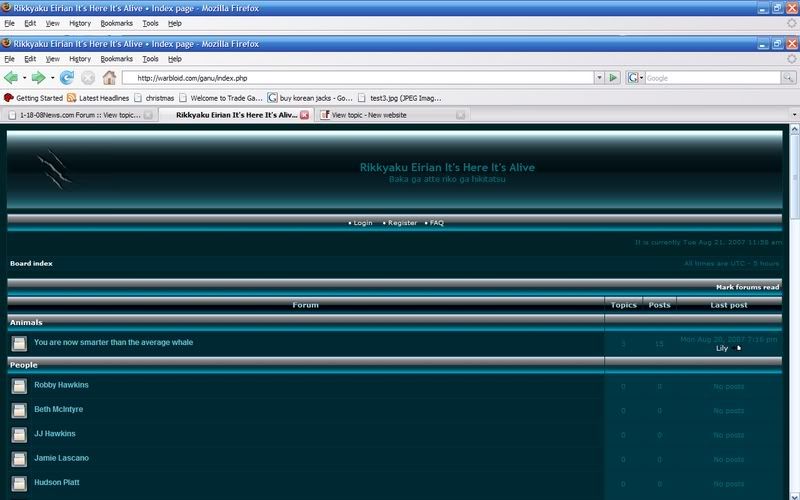The image size is (800, 500).
Task: Click the Register link
Action: pyautogui.click(x=402, y=223)
